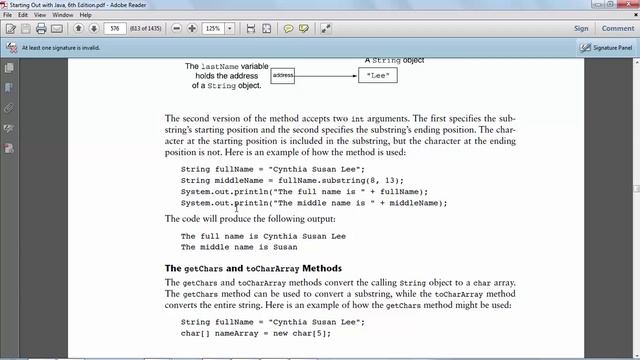Click the invalid signature warning icon
Screen dimensions: 640x360
coord(11,48)
